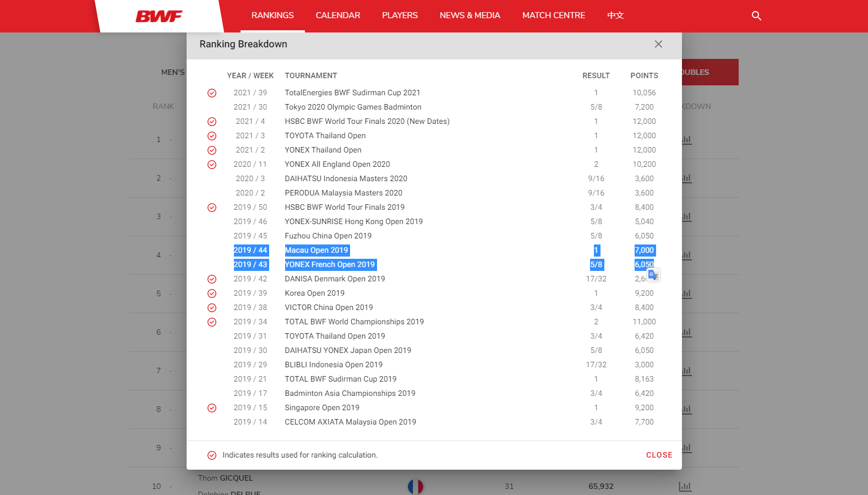Image resolution: width=868 pixels, height=495 pixels.
Task: Select the MEN'S tab behind the dialog
Action: pyautogui.click(x=173, y=72)
